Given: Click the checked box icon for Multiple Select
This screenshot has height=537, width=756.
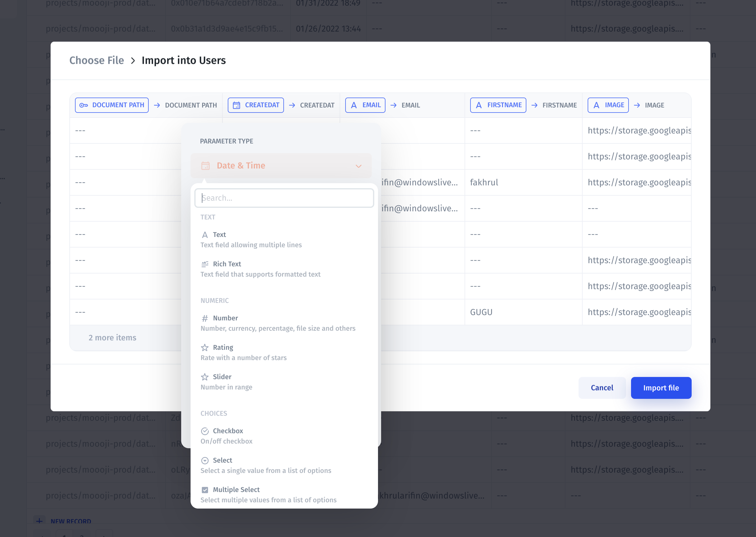Looking at the screenshot, I should [x=205, y=490].
